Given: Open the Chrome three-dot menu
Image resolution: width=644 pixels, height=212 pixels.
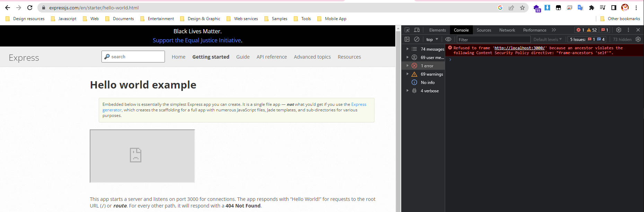Looking at the screenshot, I should pos(636,8).
